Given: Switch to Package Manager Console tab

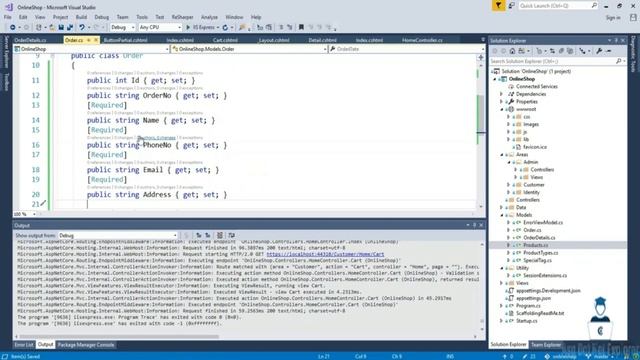Looking at the screenshot, I should 86,345.
